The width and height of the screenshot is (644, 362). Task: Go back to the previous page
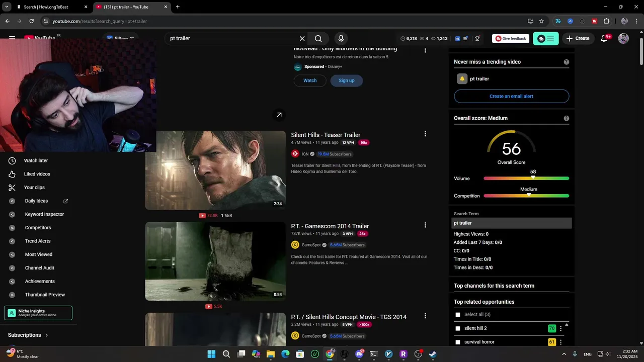click(x=7, y=21)
